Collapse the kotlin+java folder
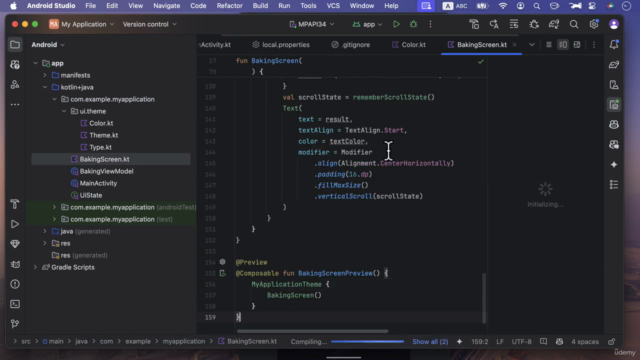The width and height of the screenshot is (640, 360). (x=45, y=87)
